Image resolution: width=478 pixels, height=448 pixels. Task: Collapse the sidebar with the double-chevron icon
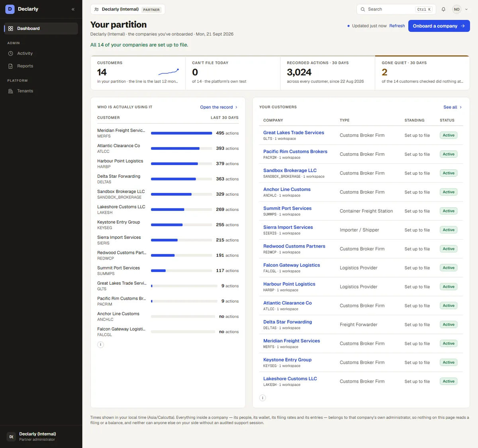[x=73, y=9]
